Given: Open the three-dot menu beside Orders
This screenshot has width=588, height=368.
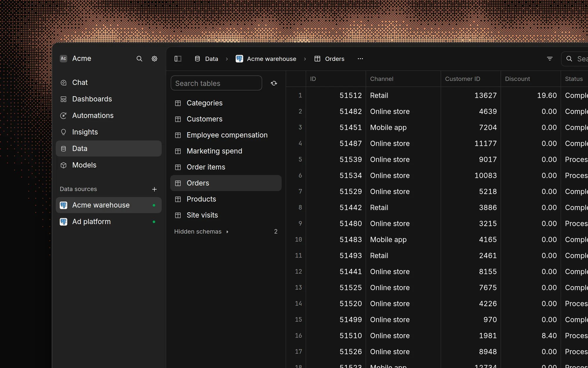Looking at the screenshot, I should [x=360, y=59].
